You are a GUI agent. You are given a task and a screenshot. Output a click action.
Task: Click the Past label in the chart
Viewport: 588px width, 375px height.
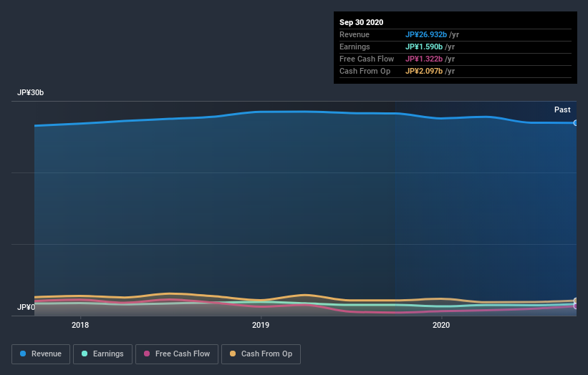(562, 109)
